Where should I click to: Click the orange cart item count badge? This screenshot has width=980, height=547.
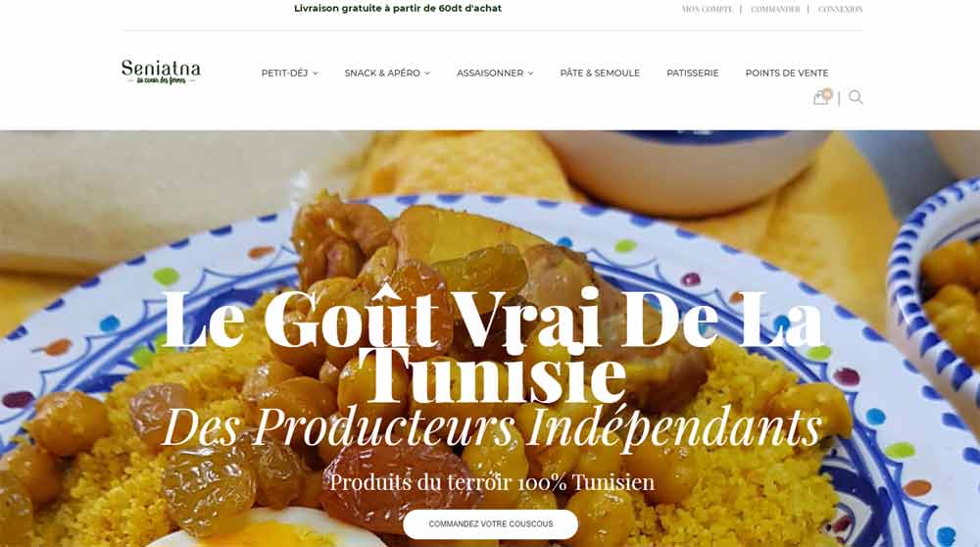827,94
